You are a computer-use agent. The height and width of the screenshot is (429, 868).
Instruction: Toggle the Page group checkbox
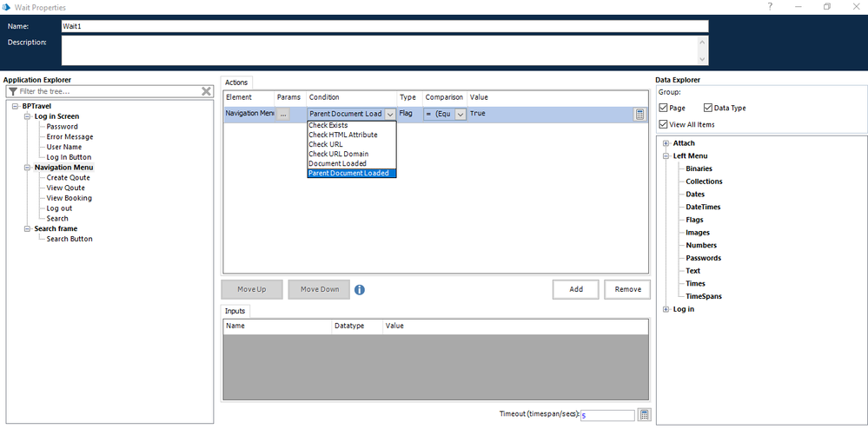[665, 108]
